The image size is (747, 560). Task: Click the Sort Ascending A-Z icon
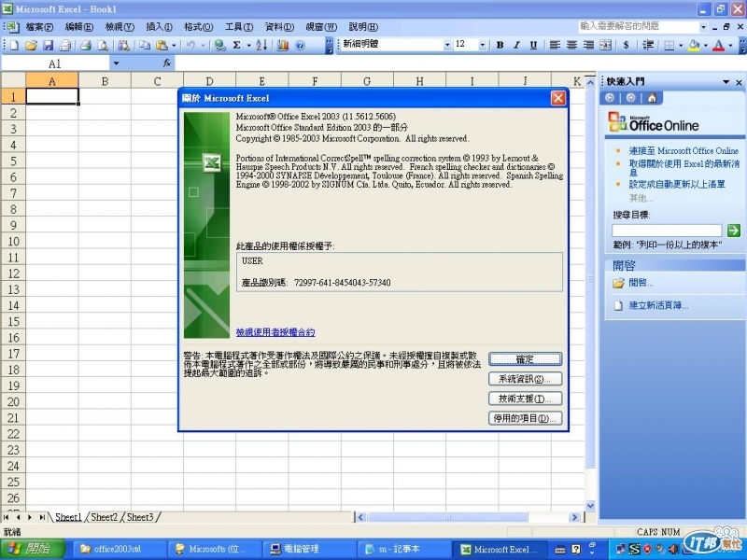(261, 45)
